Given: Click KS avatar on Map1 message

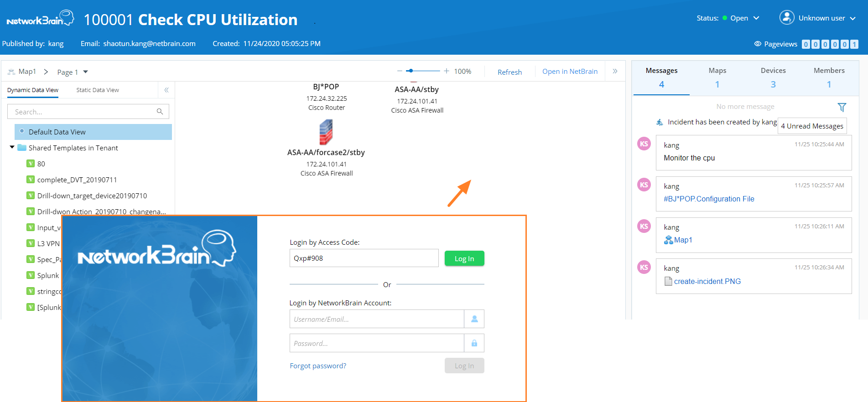Looking at the screenshot, I should (x=644, y=226).
